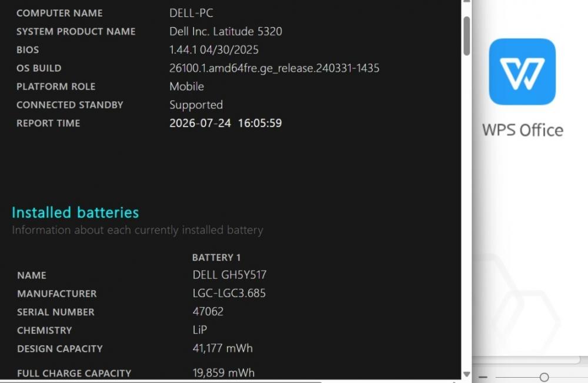The width and height of the screenshot is (588, 383).
Task: Select the Installed batteries heading
Action: tap(75, 212)
